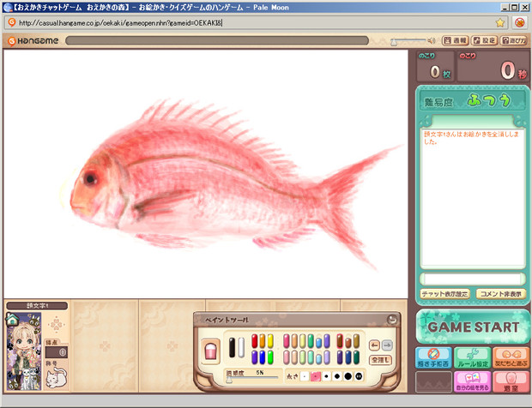Toggle コメント非表示 comment hiding

coord(499,294)
